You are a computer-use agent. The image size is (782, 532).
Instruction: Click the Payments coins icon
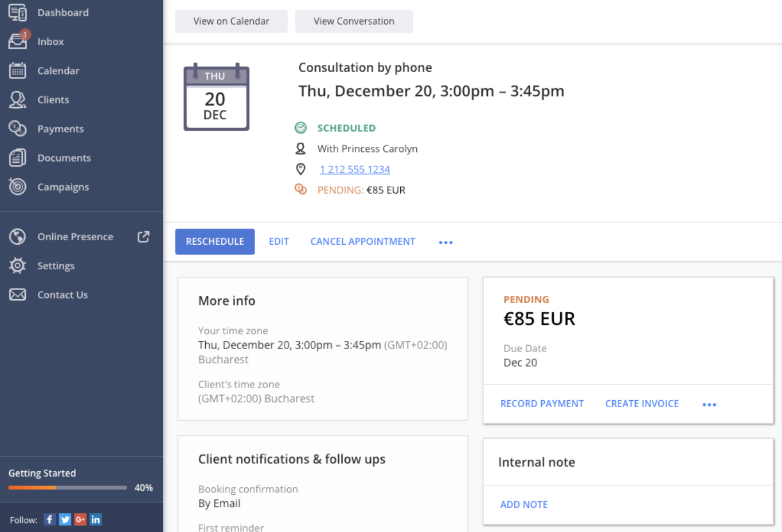tap(17, 128)
